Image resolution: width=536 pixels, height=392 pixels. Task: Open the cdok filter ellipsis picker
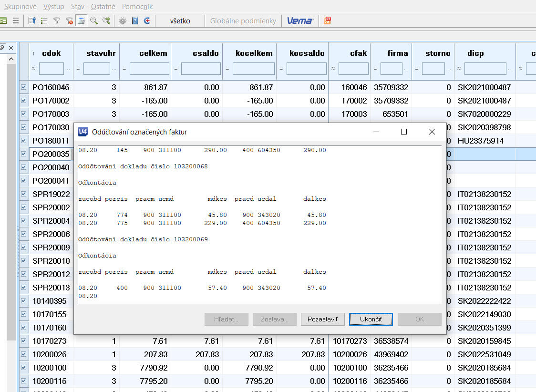[68, 69]
